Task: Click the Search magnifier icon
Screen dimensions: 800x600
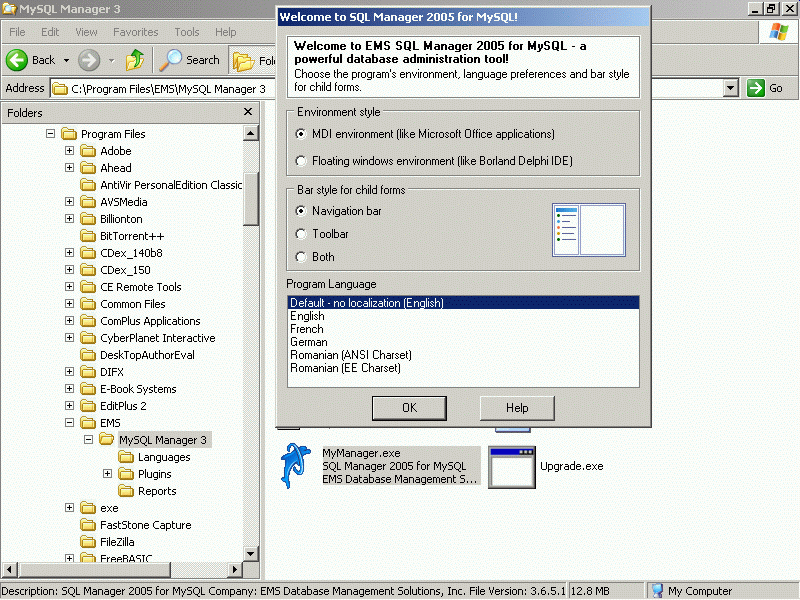Action: (x=170, y=60)
